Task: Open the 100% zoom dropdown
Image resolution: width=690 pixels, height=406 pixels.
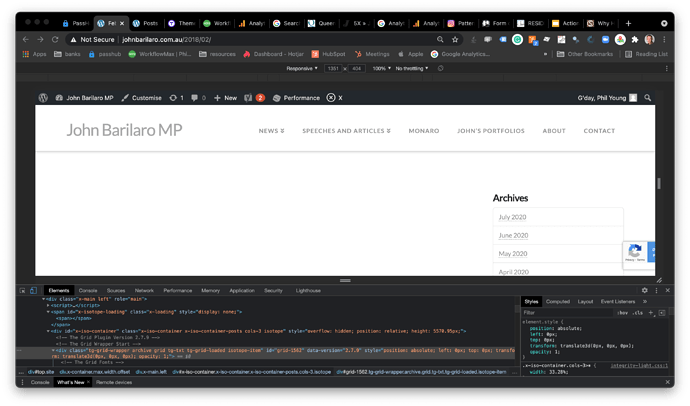Action: [382, 69]
